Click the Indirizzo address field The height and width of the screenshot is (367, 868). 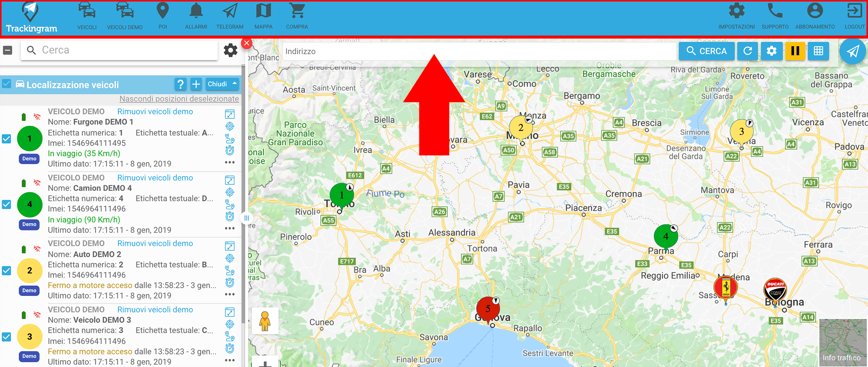479,51
